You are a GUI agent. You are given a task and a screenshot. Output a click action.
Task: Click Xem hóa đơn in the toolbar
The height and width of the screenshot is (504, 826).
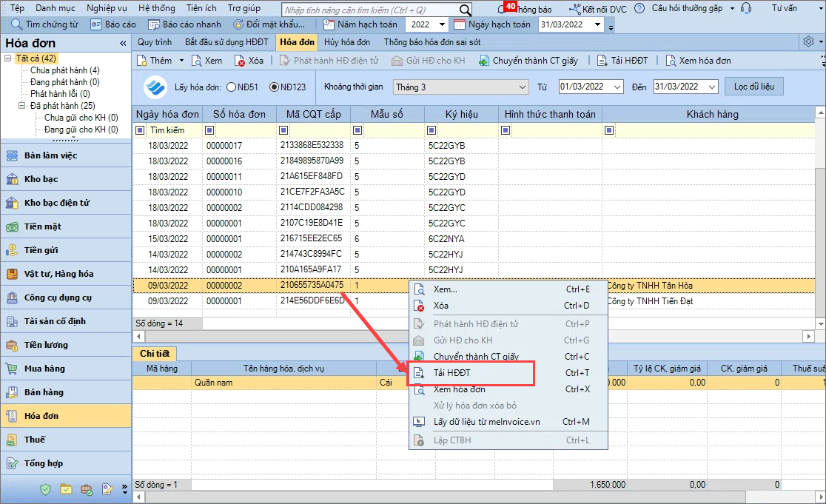699,61
